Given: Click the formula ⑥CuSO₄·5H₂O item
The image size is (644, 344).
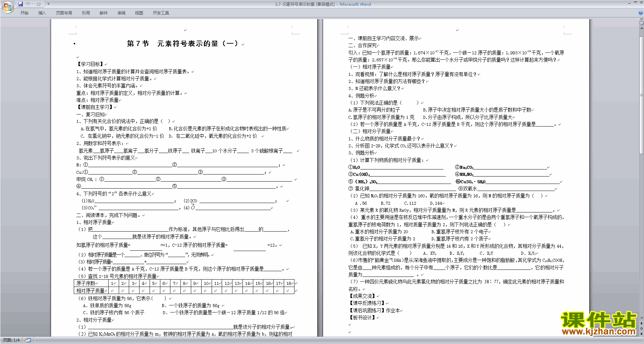Looking at the screenshot, I should (x=470, y=182).
